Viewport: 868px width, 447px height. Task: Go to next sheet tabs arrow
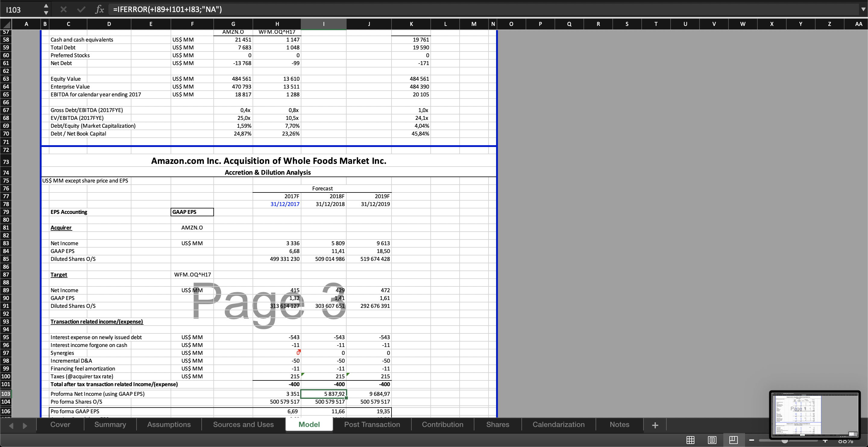point(25,425)
